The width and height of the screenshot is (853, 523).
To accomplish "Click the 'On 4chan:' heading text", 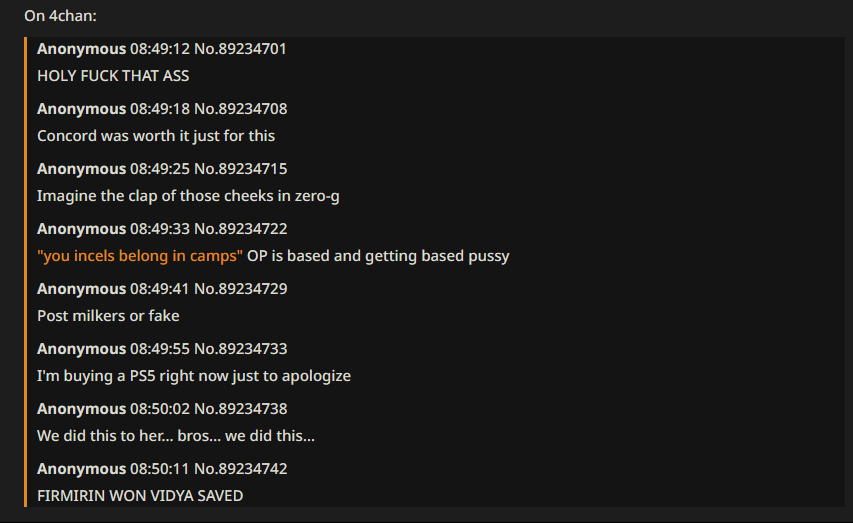I will [60, 16].
